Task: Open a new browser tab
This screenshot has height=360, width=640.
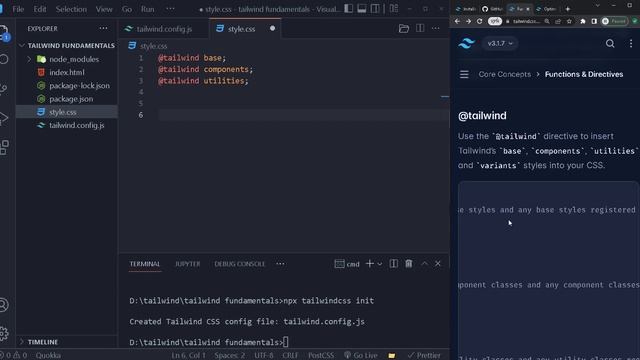Action: click(x=568, y=9)
